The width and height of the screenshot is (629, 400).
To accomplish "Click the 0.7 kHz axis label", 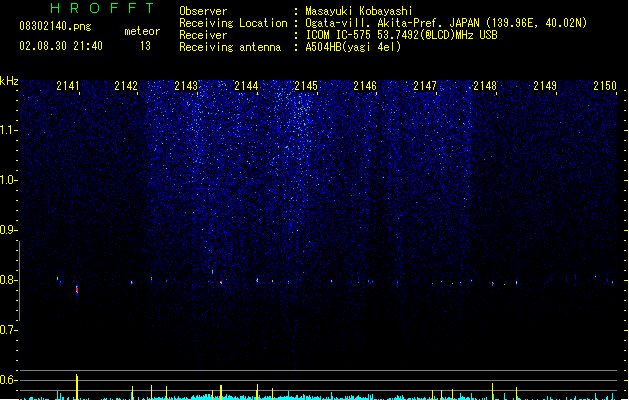I will coord(8,330).
